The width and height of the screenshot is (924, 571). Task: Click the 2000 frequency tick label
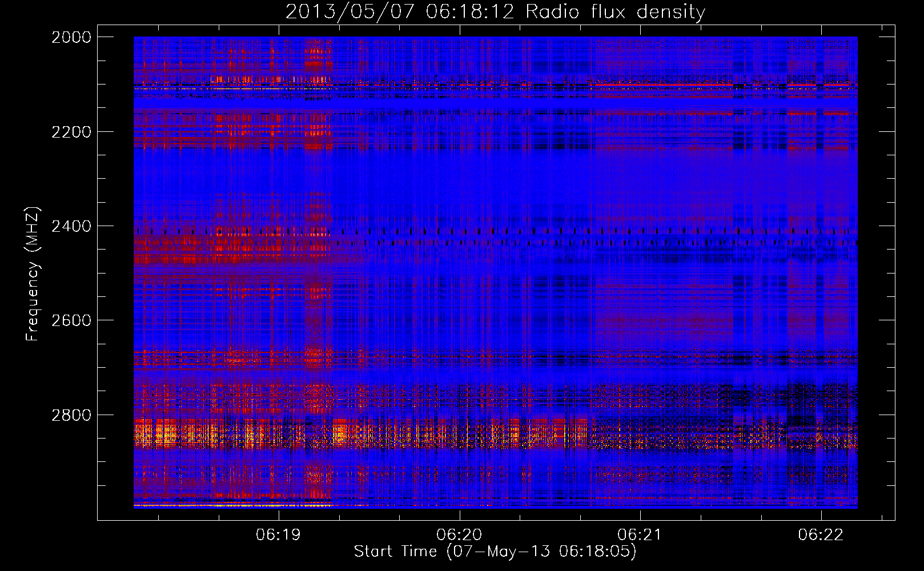click(71, 37)
